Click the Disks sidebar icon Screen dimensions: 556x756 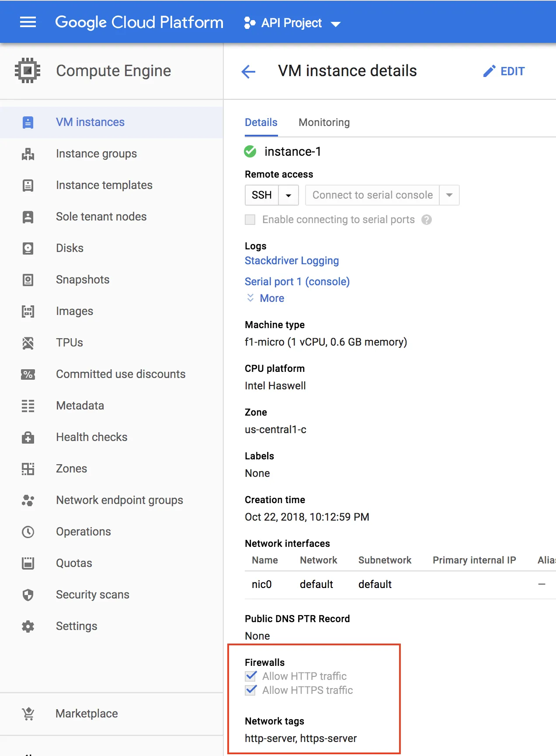(x=28, y=248)
